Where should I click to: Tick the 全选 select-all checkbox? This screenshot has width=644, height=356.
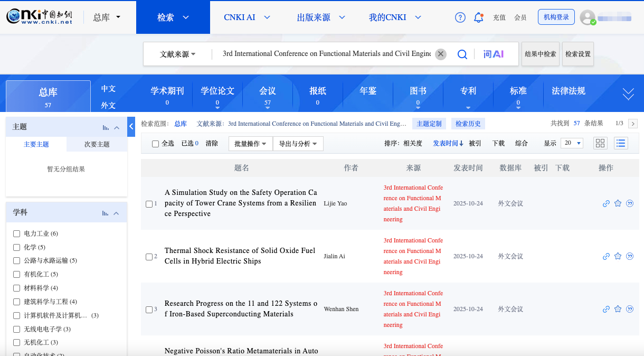(155, 144)
